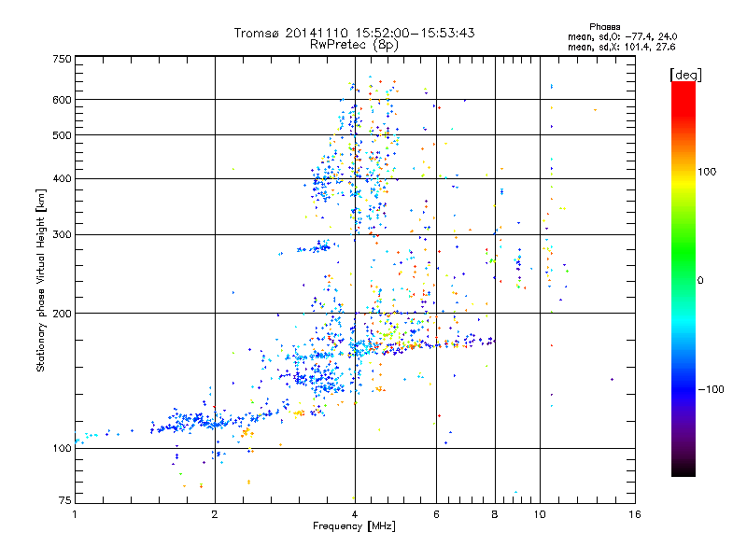The width and height of the screenshot is (747, 560).
Task: Click the '[deg]' colorbar unit label
Action: [685, 76]
